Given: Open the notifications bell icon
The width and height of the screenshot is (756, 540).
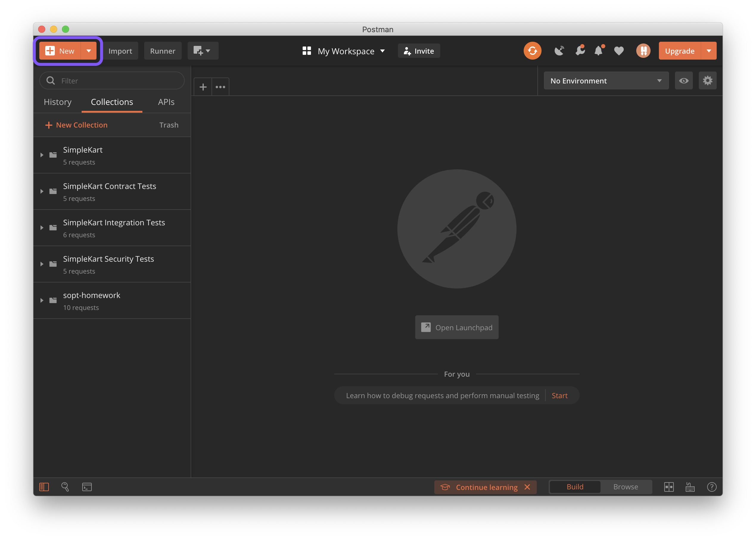Looking at the screenshot, I should 599,51.
